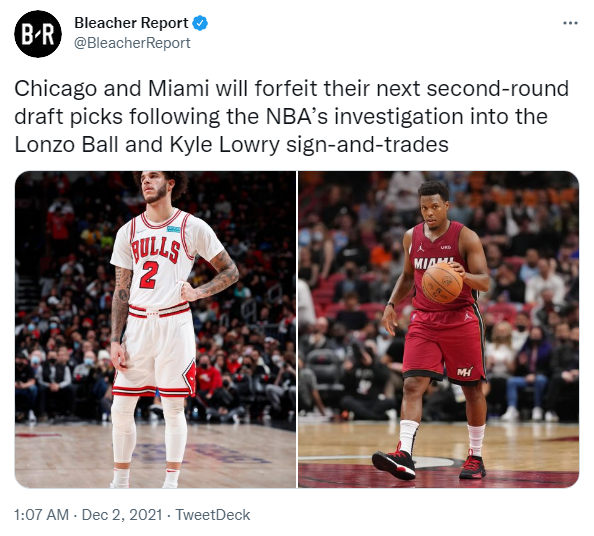This screenshot has height=536, width=594.
Task: Open the B/R profile avatar
Action: pos(38,34)
